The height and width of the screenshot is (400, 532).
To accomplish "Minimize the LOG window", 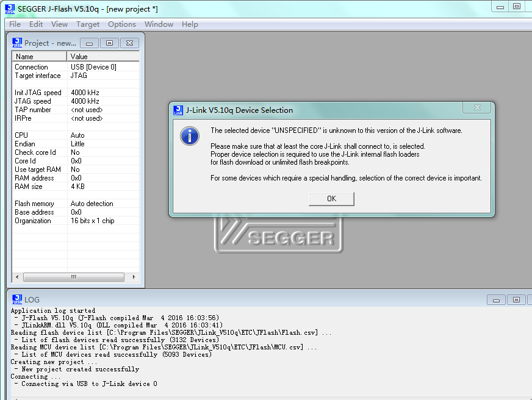I will tap(496, 299).
